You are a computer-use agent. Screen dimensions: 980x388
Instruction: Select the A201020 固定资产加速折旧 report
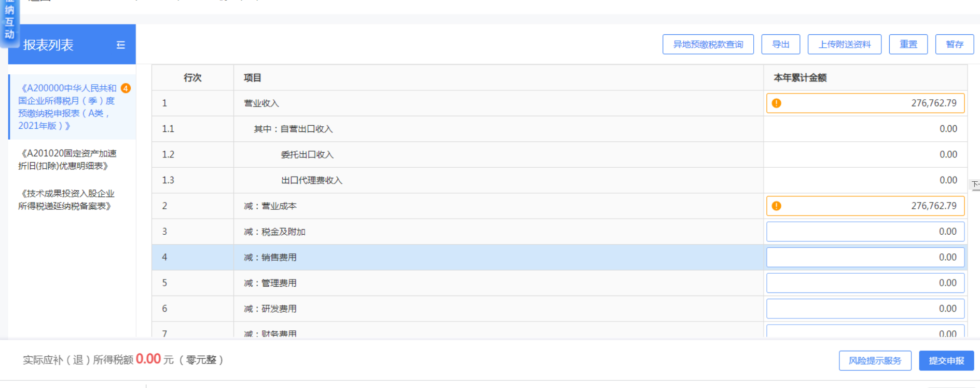coord(67,160)
